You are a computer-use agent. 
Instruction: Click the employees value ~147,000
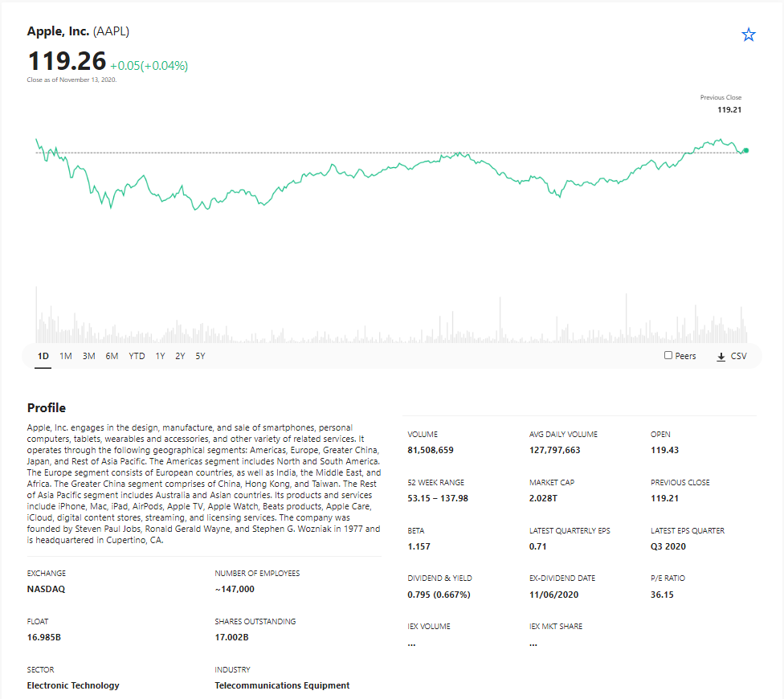coord(235,589)
